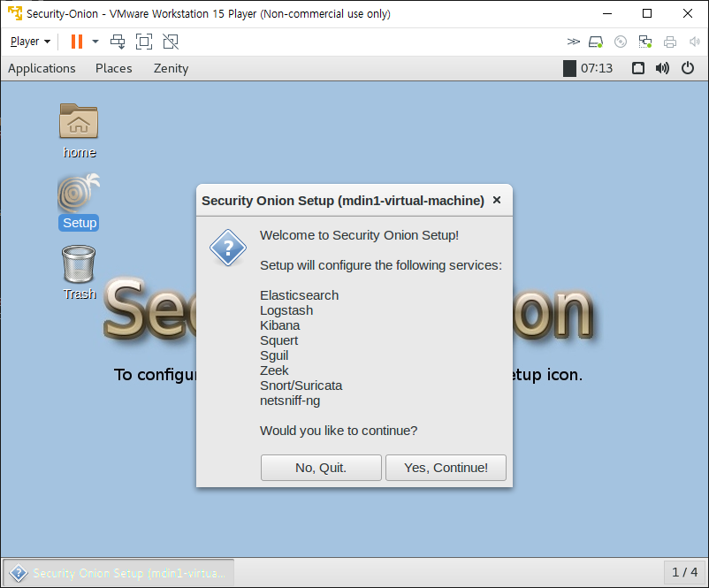Click 'Welcome to Security Onion Setup!' text

point(360,235)
